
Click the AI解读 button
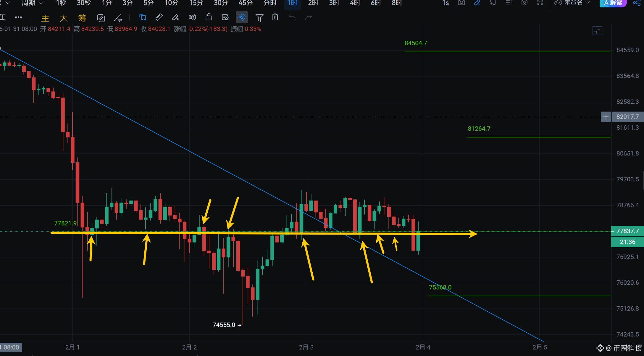point(613,3)
